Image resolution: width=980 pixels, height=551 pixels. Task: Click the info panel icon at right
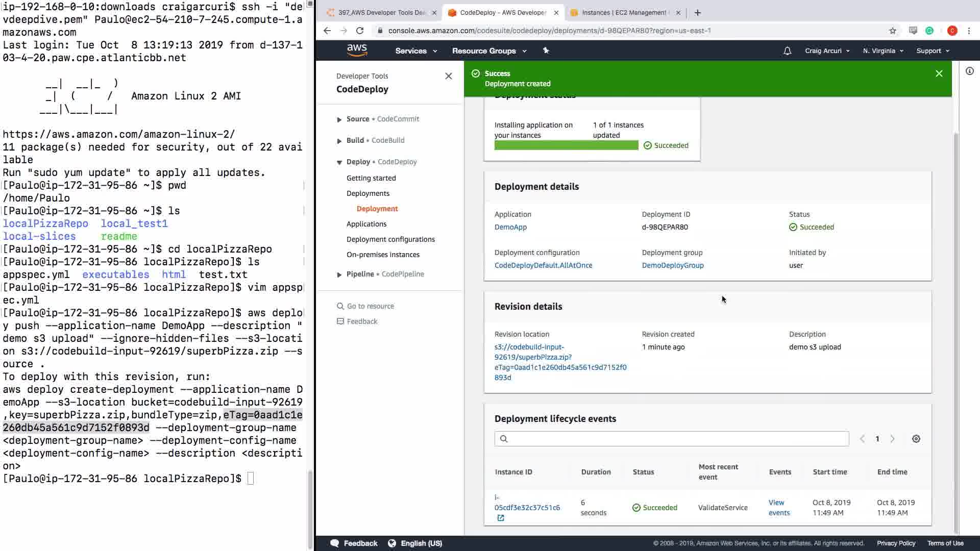pyautogui.click(x=969, y=71)
